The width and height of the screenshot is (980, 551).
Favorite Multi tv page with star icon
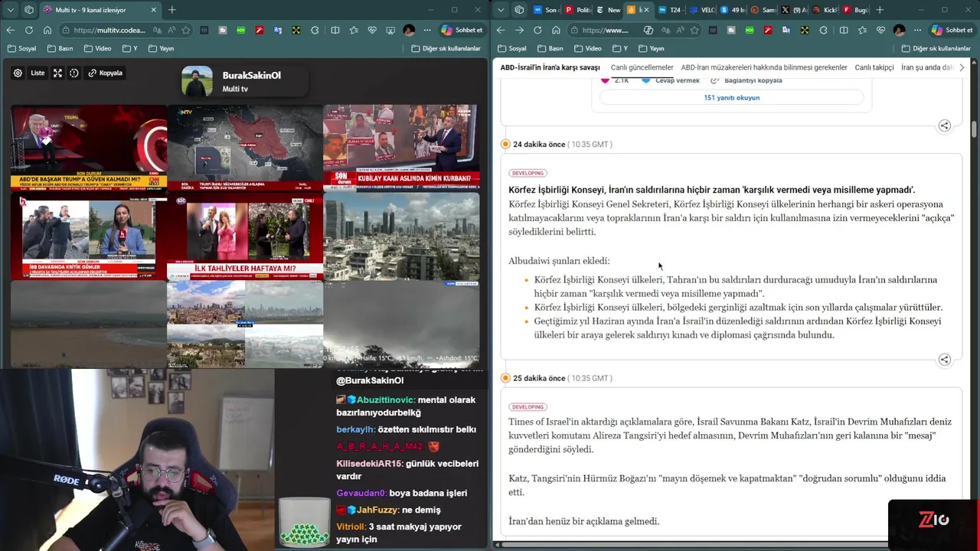185,30
